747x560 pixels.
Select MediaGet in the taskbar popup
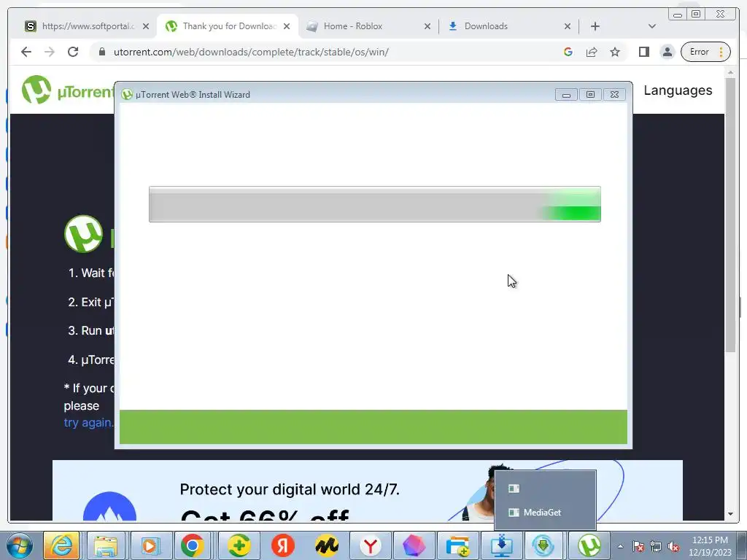tap(545, 513)
